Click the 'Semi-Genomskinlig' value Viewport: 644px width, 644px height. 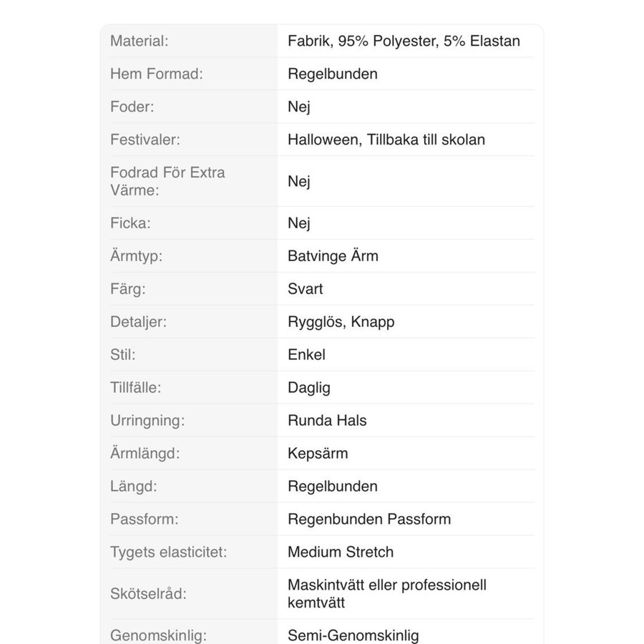pyautogui.click(x=353, y=635)
